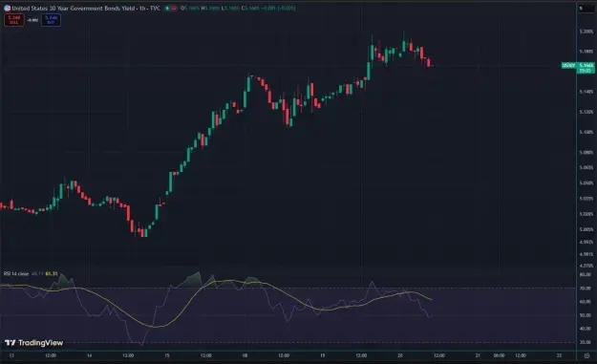
Task: Click the OHLC values in the chart legend
Action: 238,8
